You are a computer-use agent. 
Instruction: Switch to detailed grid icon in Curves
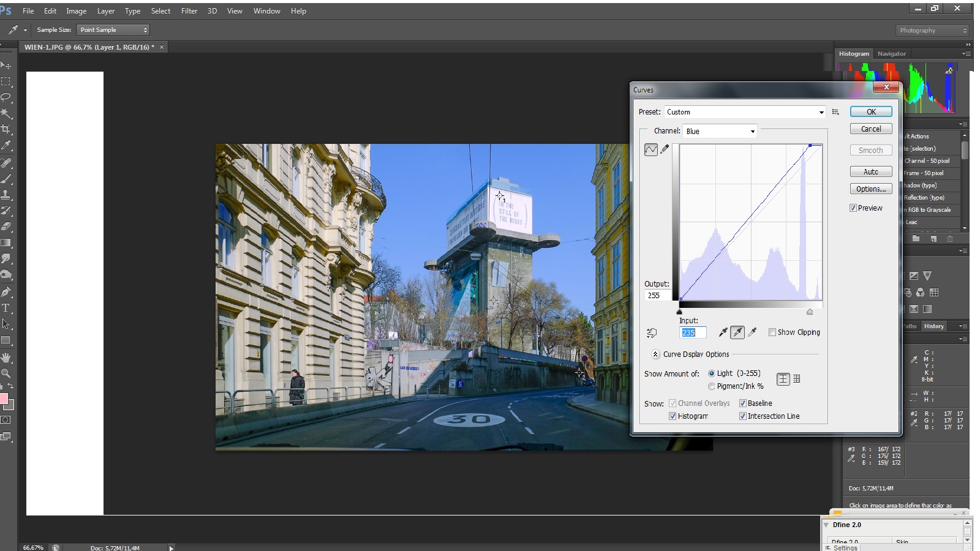coord(797,379)
